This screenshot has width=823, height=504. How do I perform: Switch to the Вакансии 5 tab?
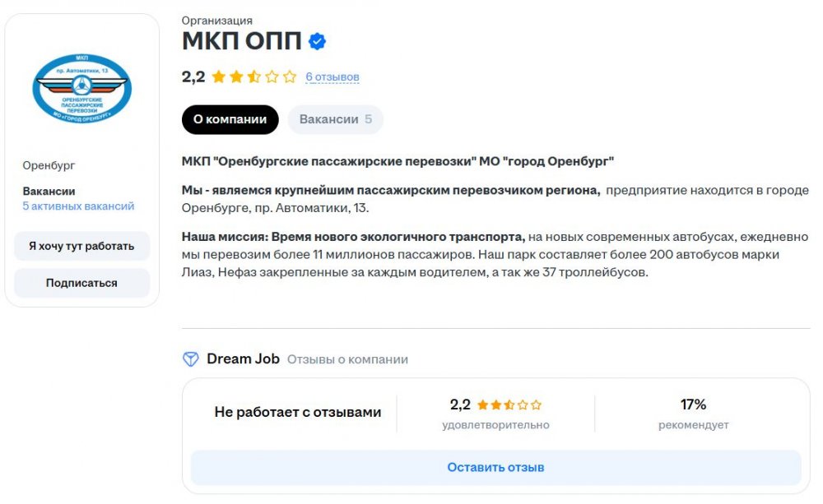[336, 119]
